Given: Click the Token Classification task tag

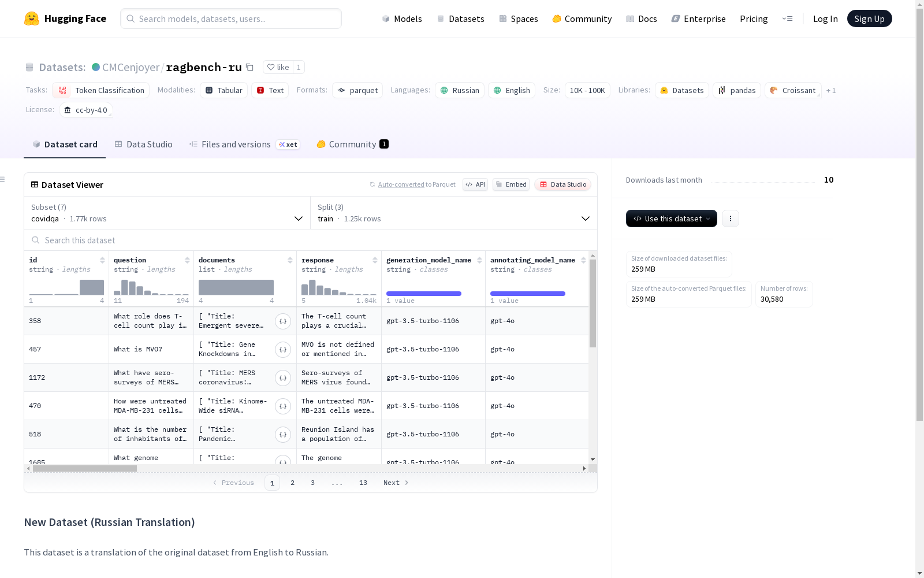Looking at the screenshot, I should tap(101, 90).
